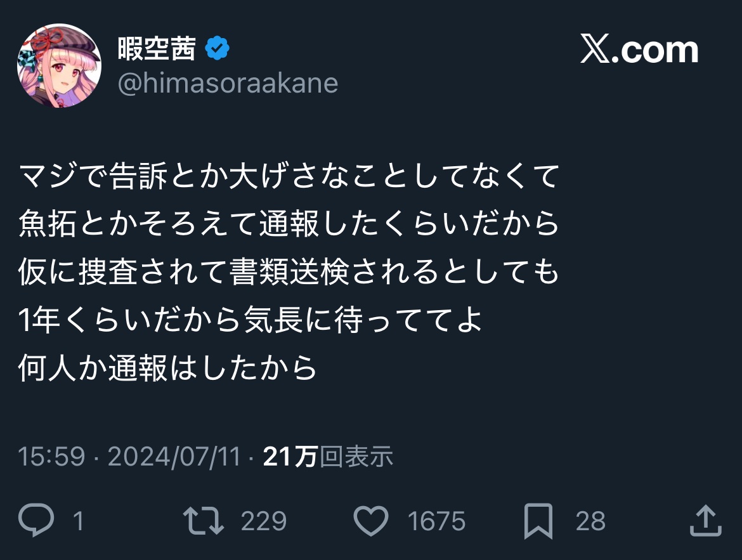Screen dimensions: 742x560
Task: Open the 21万回表示 view count
Action: 328,457
